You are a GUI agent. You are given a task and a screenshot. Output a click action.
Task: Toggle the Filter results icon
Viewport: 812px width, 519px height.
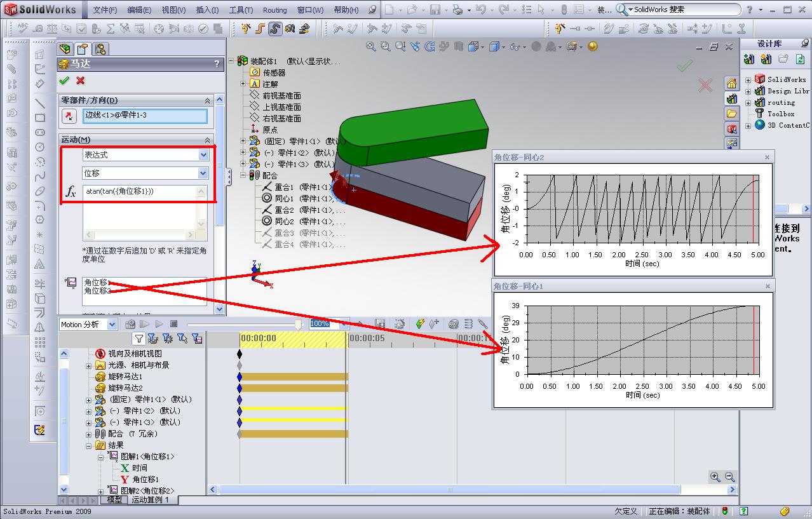(x=196, y=339)
